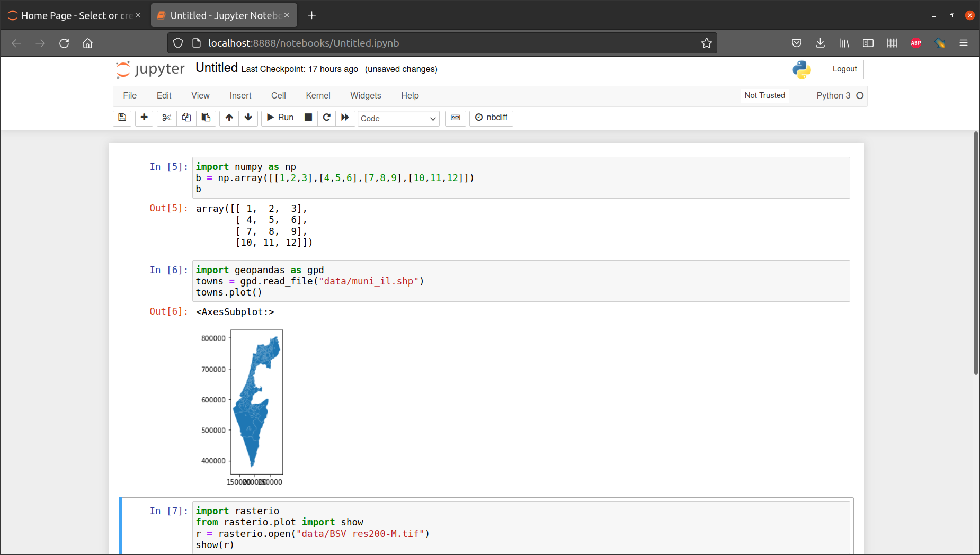Viewport: 980px width, 555px height.
Task: Open the Cell menu
Action: pyautogui.click(x=278, y=96)
